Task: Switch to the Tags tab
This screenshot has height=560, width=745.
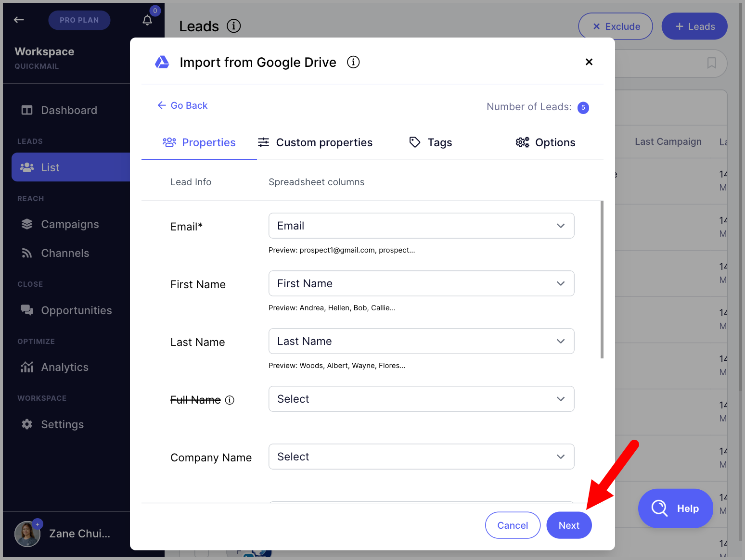Action: click(x=430, y=142)
